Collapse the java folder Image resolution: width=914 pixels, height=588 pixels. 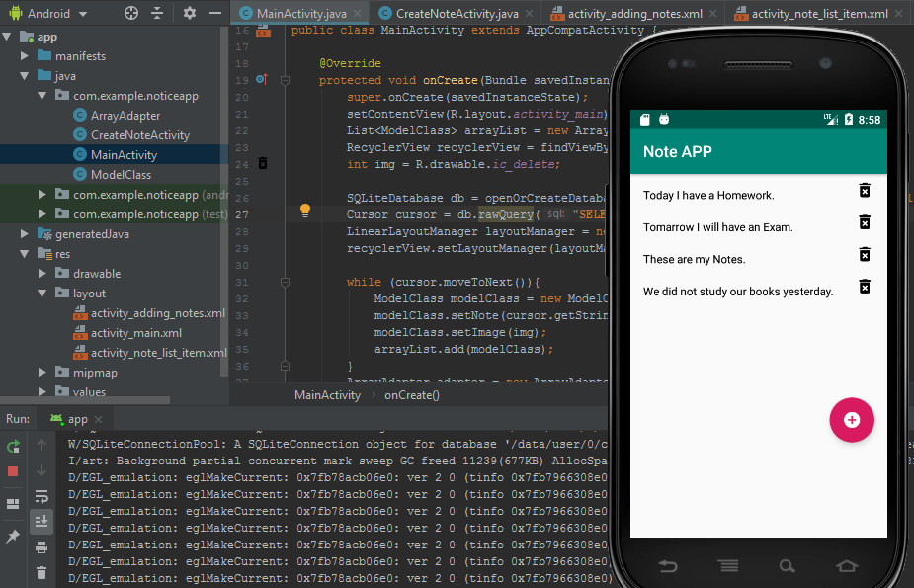(x=25, y=76)
